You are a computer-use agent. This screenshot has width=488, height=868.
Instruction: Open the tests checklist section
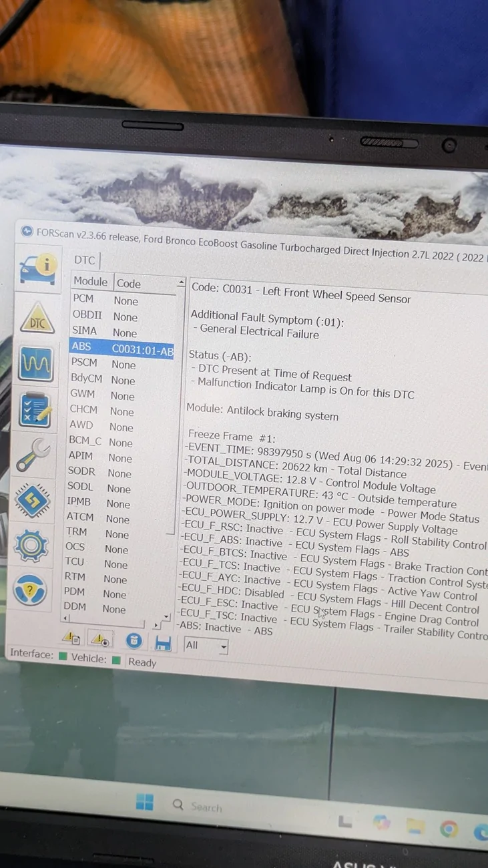click(34, 410)
